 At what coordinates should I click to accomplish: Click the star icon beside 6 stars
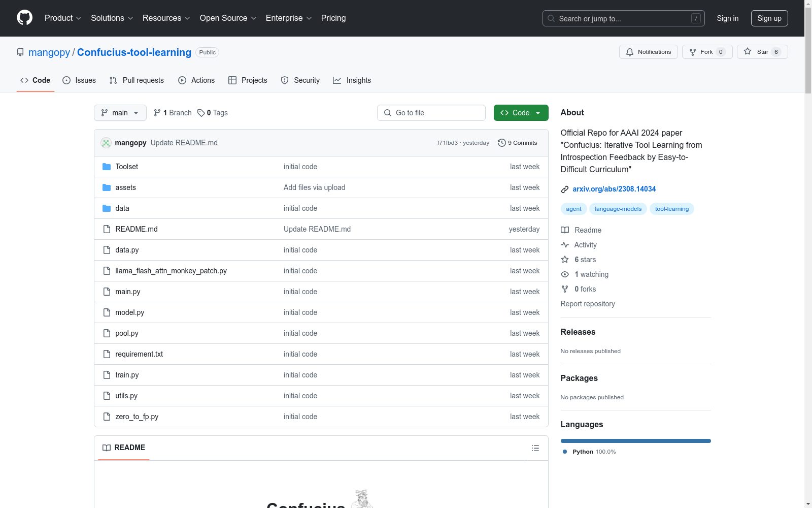pos(565,260)
